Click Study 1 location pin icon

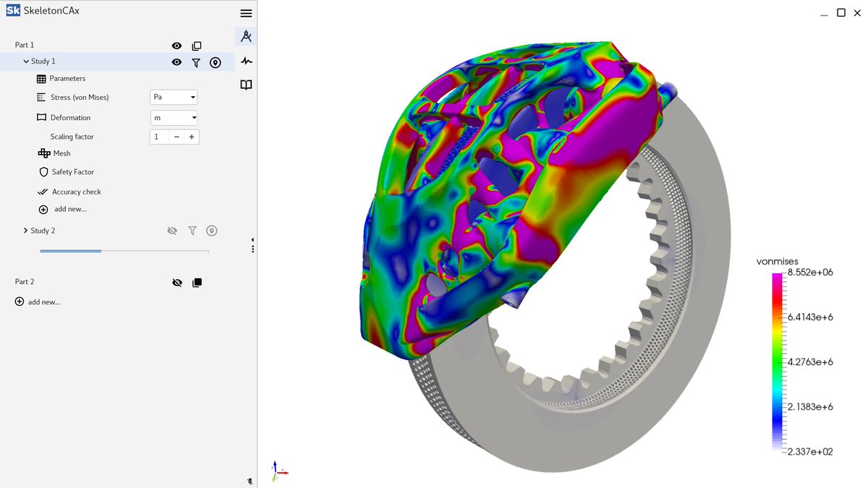coord(215,63)
